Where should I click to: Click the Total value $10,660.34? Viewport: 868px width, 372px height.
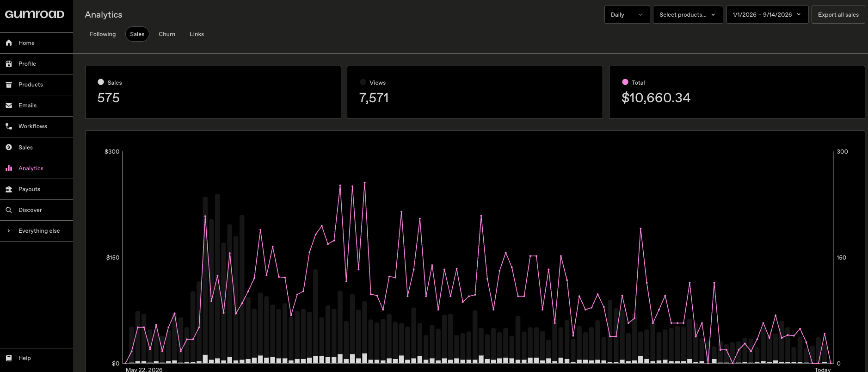656,98
